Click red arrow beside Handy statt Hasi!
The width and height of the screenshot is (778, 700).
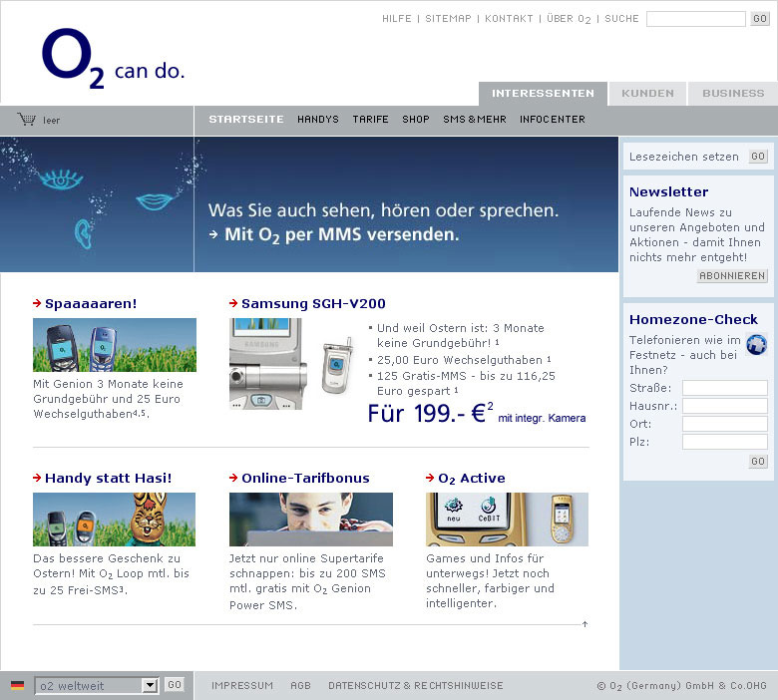tap(37, 478)
